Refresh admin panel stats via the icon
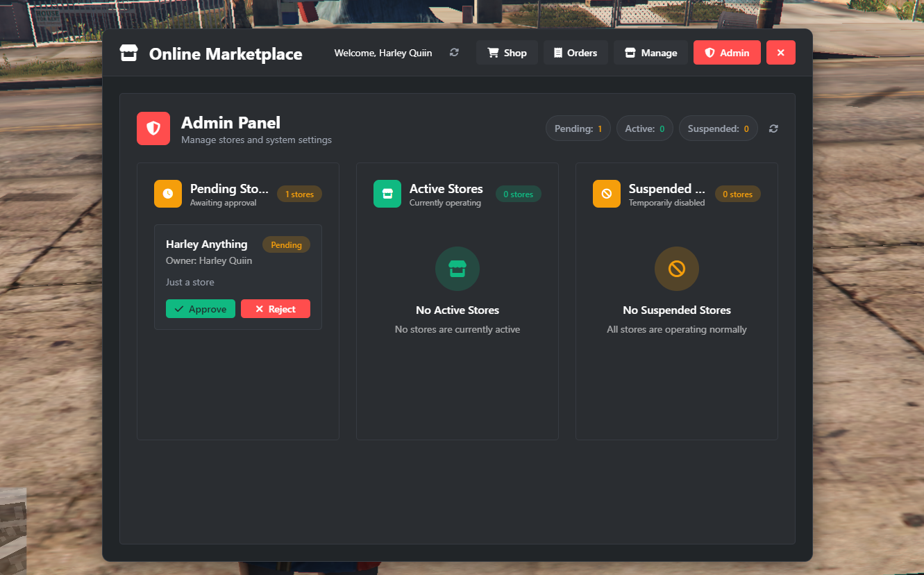The image size is (924, 575). tap(773, 128)
